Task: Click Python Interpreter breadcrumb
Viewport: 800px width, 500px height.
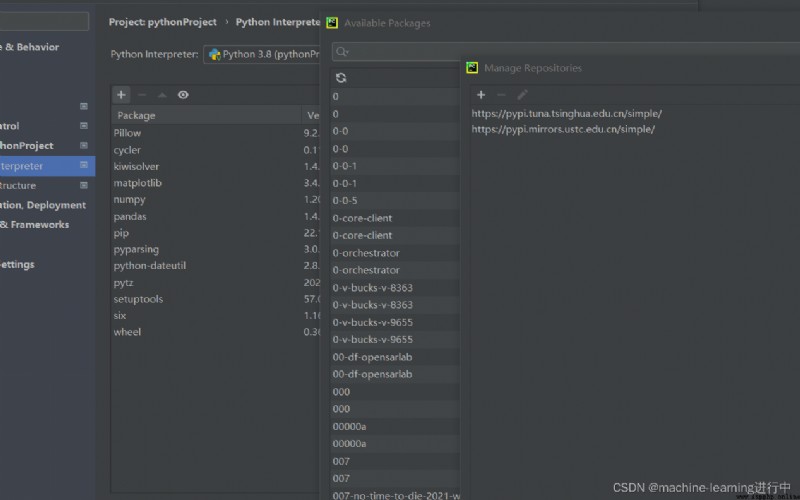Action: (278, 22)
